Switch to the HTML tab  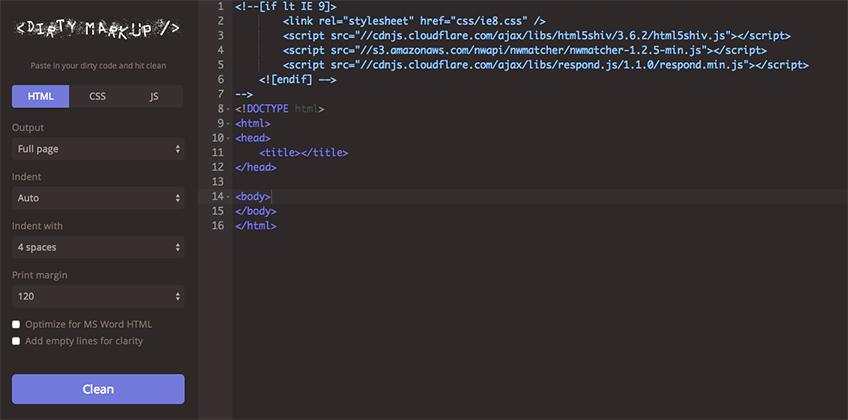click(x=41, y=97)
